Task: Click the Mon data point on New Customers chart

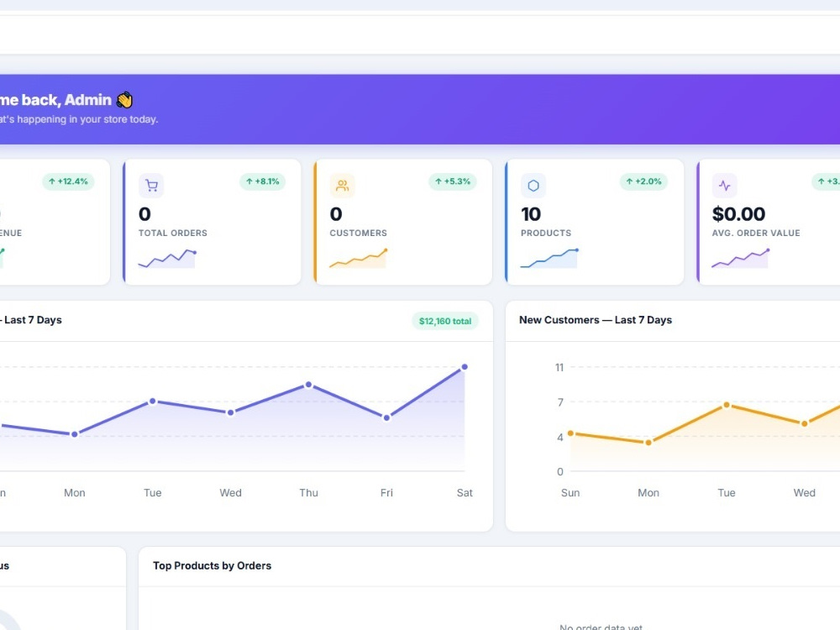Action: 648,443
